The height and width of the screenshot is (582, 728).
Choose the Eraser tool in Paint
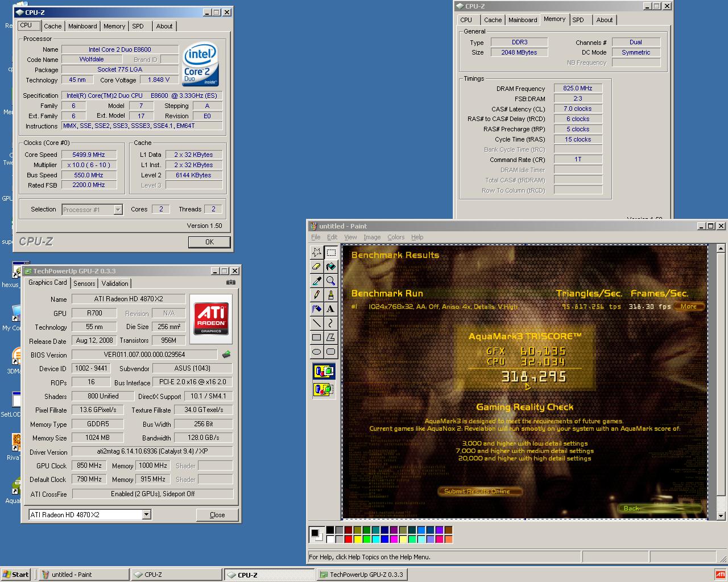[x=317, y=266]
